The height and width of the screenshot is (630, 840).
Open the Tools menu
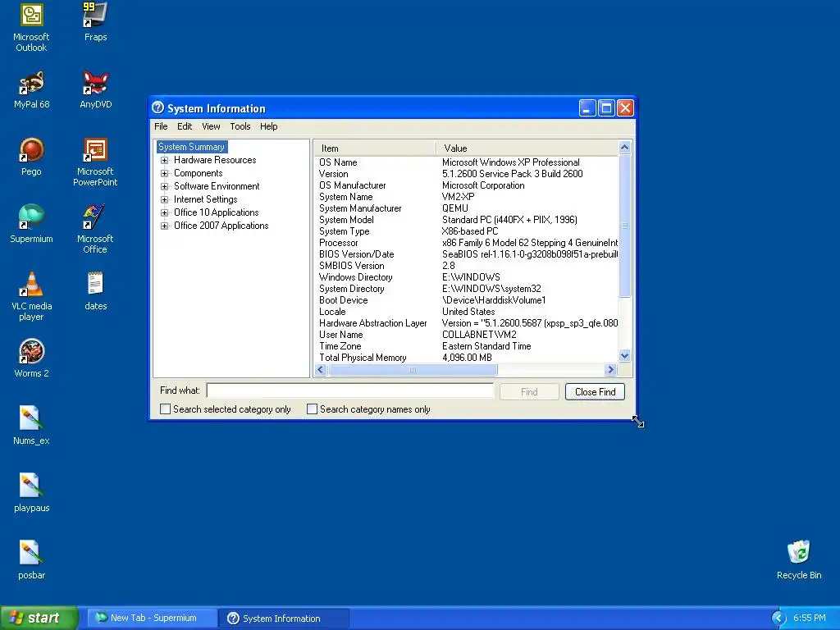click(x=240, y=126)
